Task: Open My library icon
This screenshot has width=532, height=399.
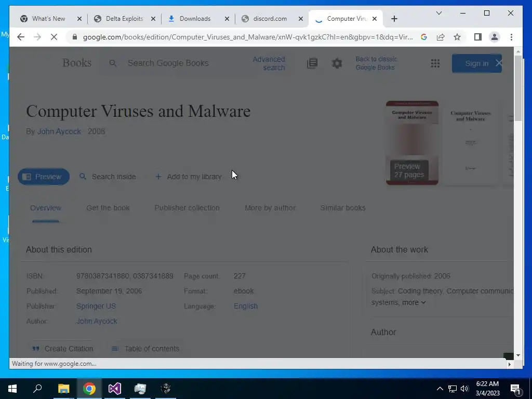Action: 312,63
